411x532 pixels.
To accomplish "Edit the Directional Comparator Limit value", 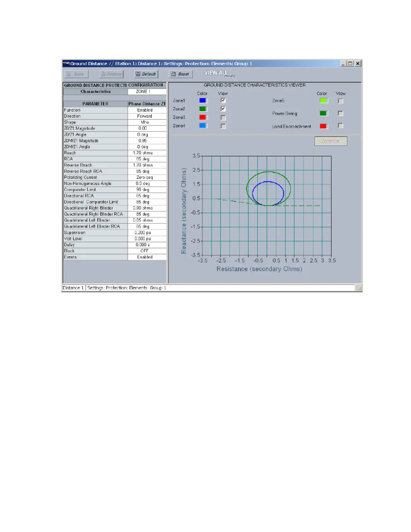I will pos(147,202).
